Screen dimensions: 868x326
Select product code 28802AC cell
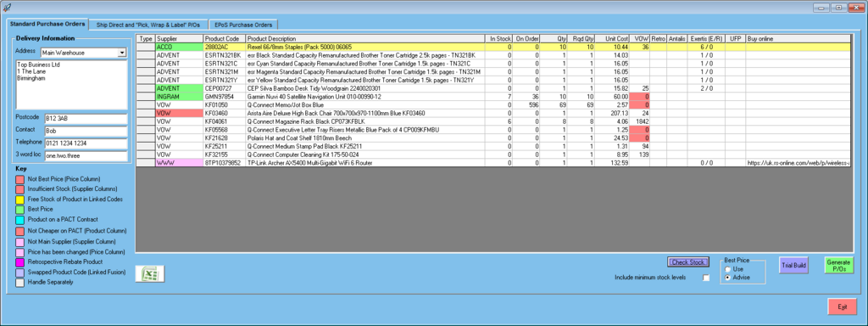pyautogui.click(x=224, y=48)
